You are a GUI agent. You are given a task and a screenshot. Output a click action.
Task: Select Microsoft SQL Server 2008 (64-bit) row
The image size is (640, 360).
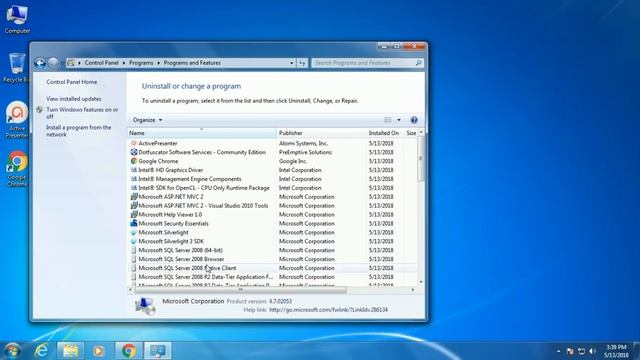coord(272,250)
